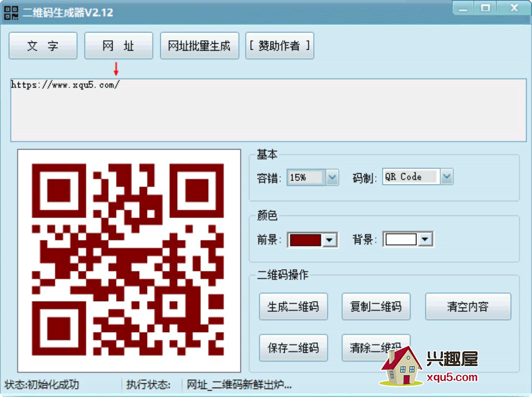Open the 赞助作者 sponsor page
The width and height of the screenshot is (532, 397).
280,46
